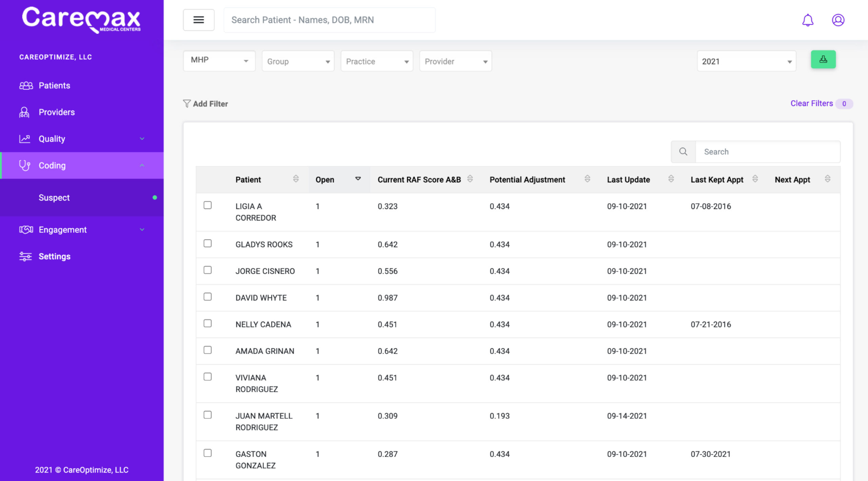Click the green download export button

[823, 59]
